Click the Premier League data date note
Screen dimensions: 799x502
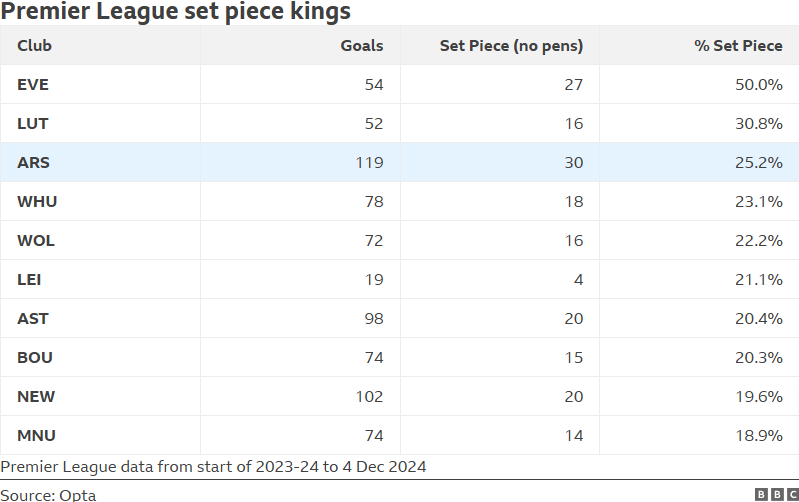click(x=213, y=467)
